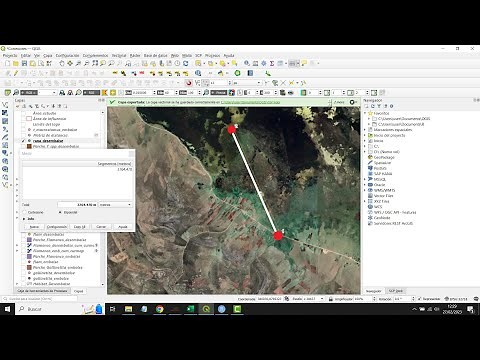Open the metros units dropdown
This screenshot has width=480, height=360.
(x=115, y=205)
